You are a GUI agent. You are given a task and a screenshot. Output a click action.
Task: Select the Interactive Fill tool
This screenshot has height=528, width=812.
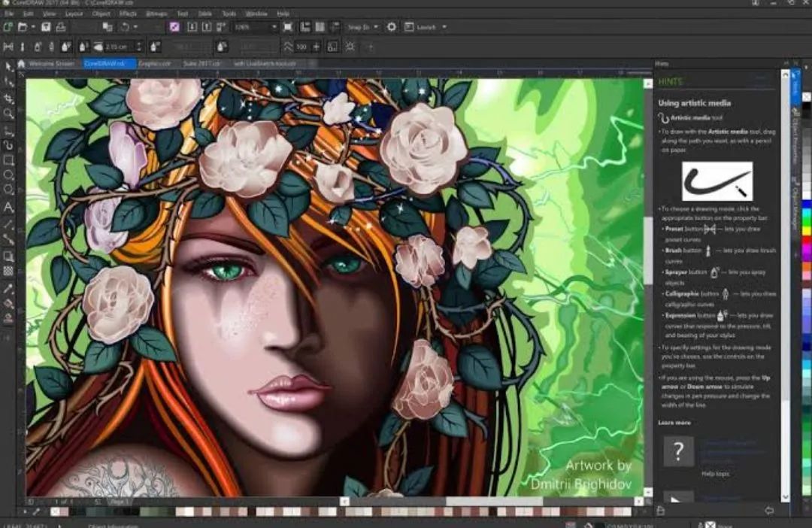pyautogui.click(x=9, y=304)
